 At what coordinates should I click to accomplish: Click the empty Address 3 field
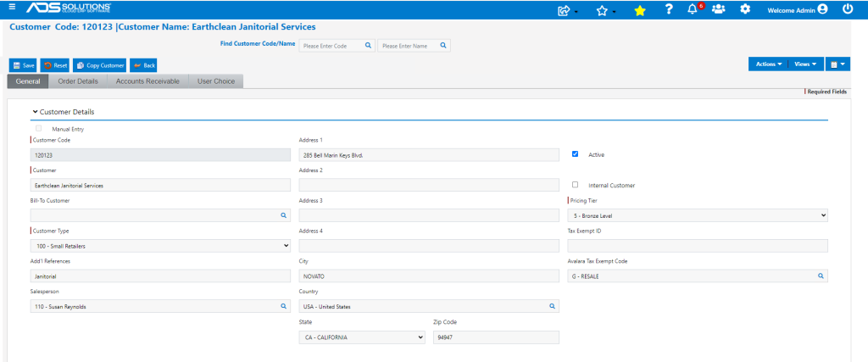pos(429,214)
